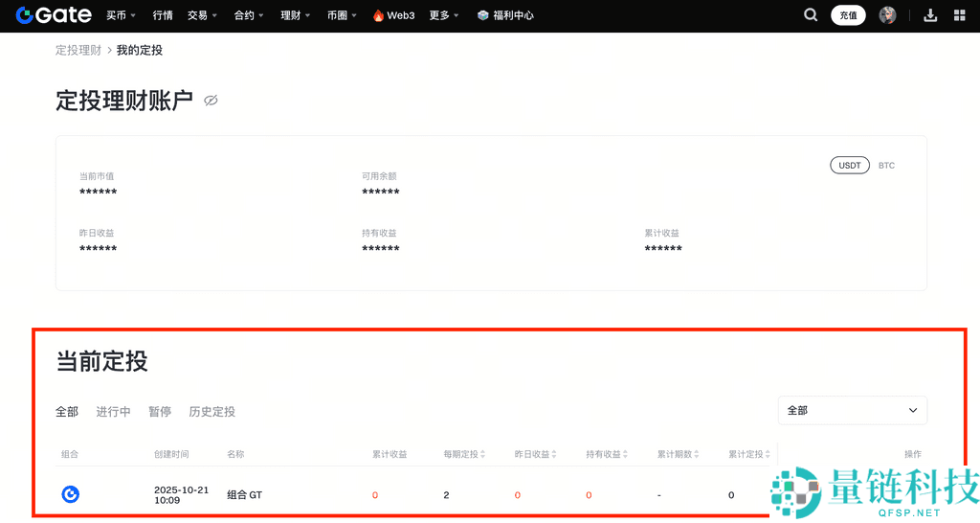The height and width of the screenshot is (523, 980).
Task: Expand the 币圈 menu
Action: tap(342, 15)
